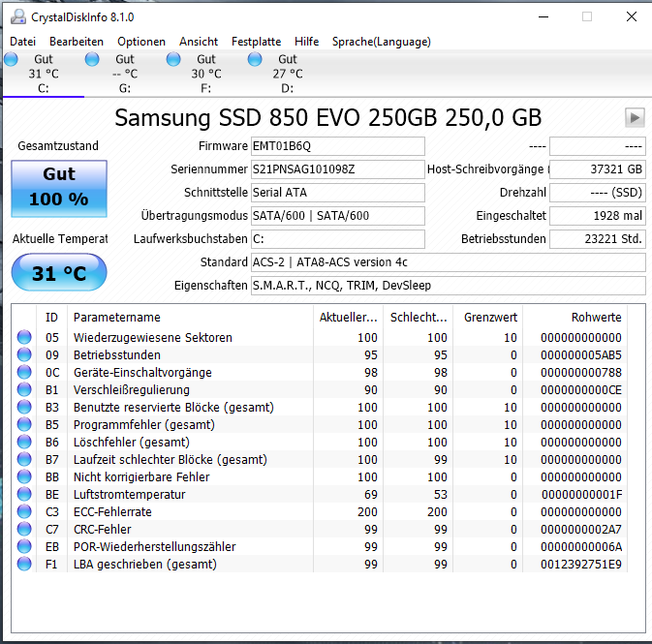Click the Firmware field EMT01B6Q

coord(338,146)
